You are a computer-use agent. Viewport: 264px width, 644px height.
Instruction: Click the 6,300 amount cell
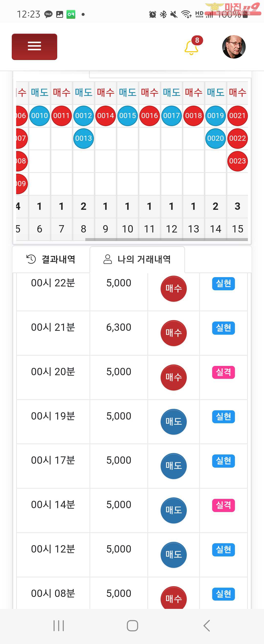[119, 327]
